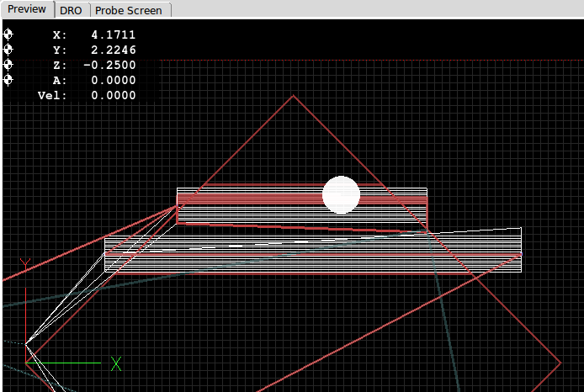Click the A position value 0.0000

pyautogui.click(x=113, y=81)
